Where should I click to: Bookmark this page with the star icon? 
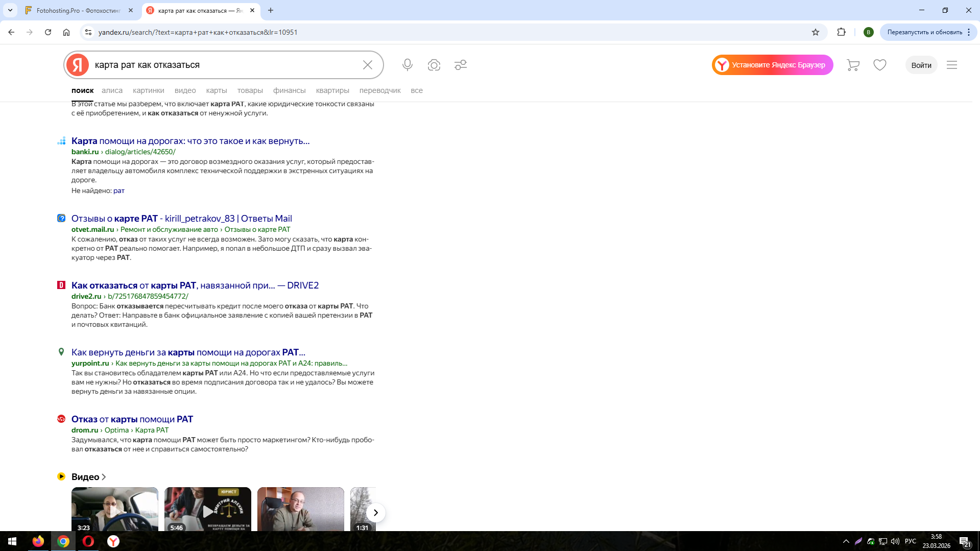(x=816, y=32)
